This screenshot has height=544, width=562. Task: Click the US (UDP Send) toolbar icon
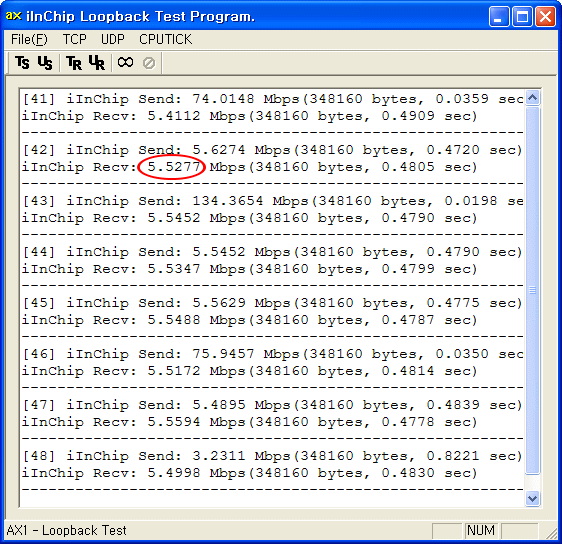pyautogui.click(x=45, y=63)
